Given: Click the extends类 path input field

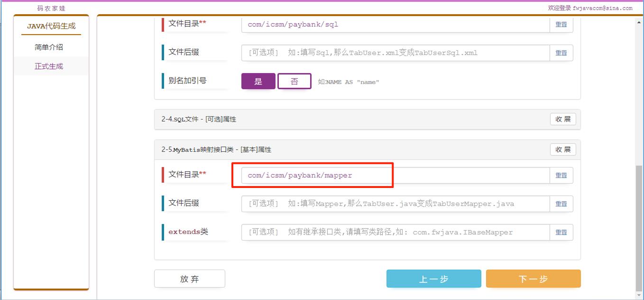Looking at the screenshot, I should point(395,232).
